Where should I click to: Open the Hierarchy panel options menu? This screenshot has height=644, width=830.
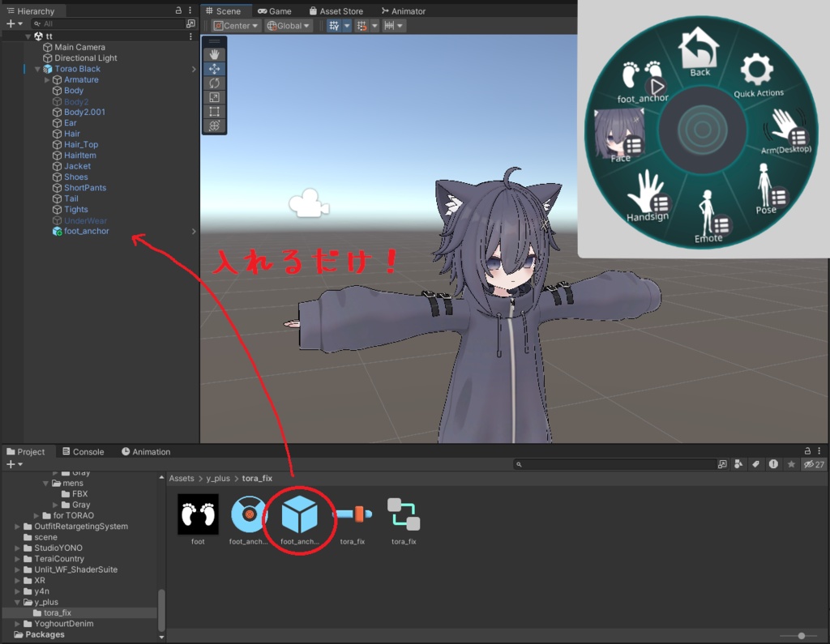(x=190, y=11)
